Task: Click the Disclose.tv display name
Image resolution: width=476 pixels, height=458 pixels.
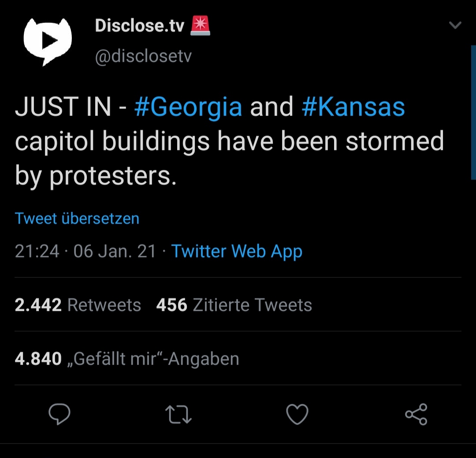Action: pyautogui.click(x=140, y=26)
